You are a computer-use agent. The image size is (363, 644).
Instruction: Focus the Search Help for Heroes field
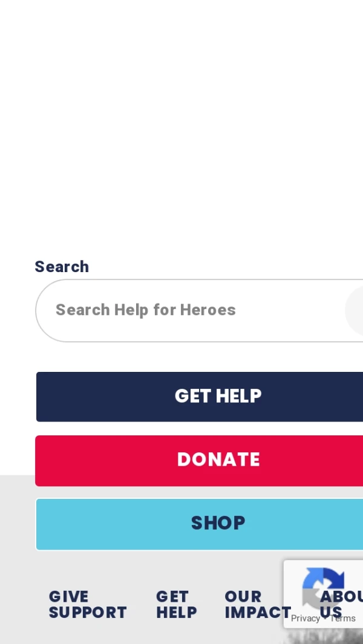point(199,310)
